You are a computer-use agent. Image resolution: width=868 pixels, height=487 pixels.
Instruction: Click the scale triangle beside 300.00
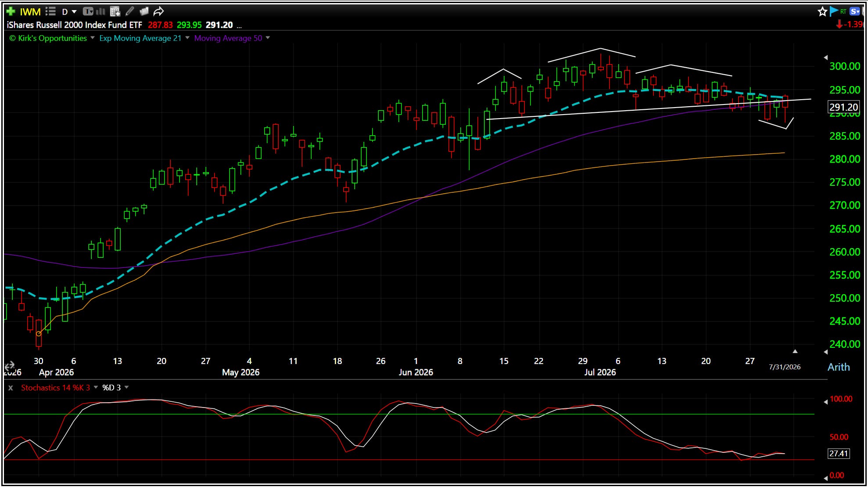coord(825,58)
